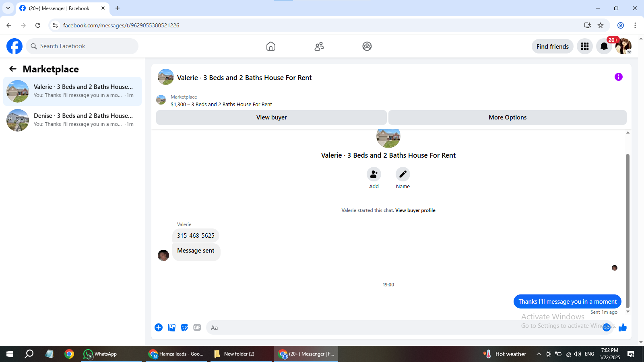Reload the Messenger page
This screenshot has width=644, height=362.
tap(38, 25)
